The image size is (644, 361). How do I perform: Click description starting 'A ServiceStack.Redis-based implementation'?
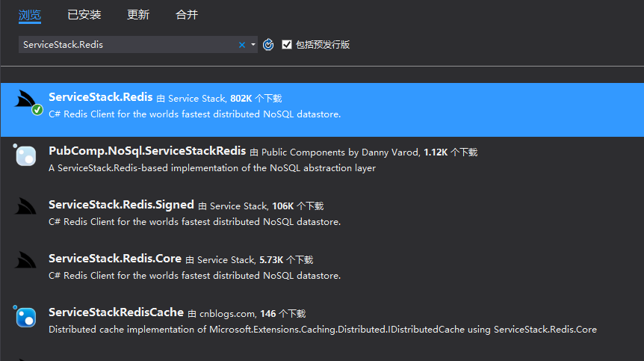tap(212, 168)
